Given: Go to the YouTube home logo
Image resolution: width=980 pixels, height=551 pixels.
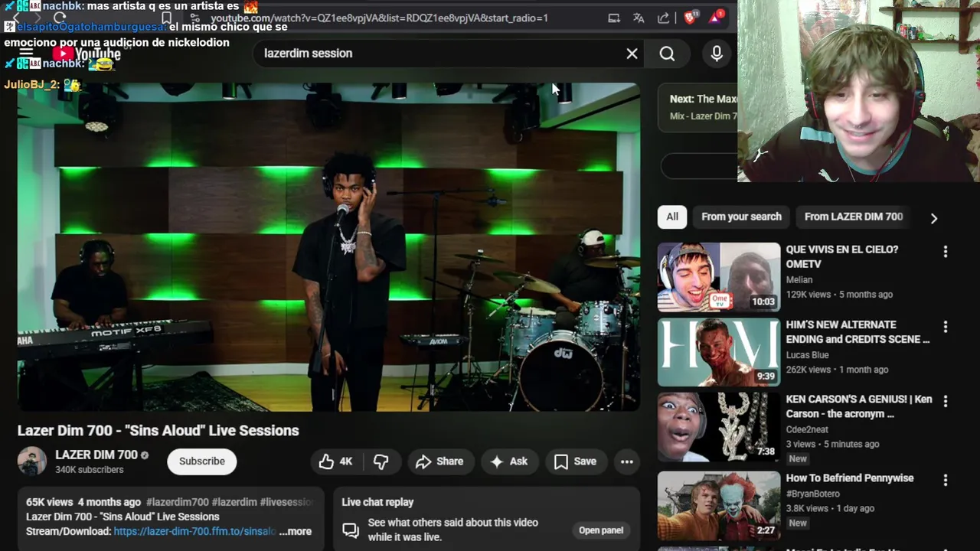Looking at the screenshot, I should click(86, 54).
